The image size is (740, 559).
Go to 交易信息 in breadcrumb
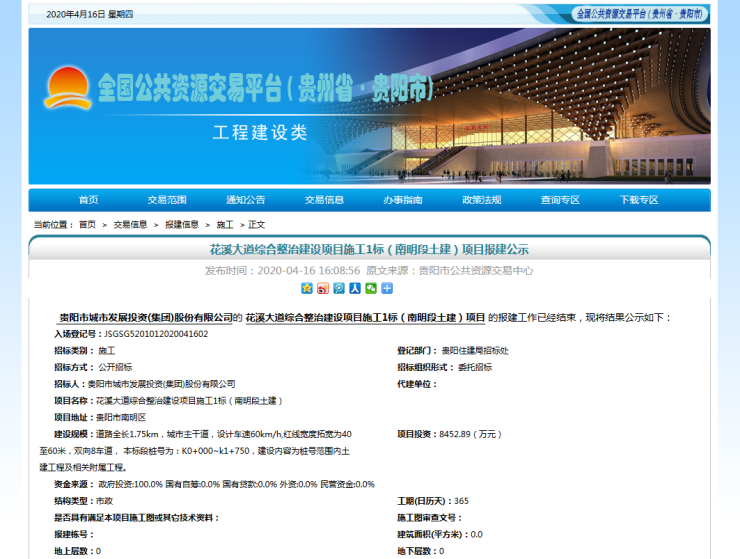[130, 225]
